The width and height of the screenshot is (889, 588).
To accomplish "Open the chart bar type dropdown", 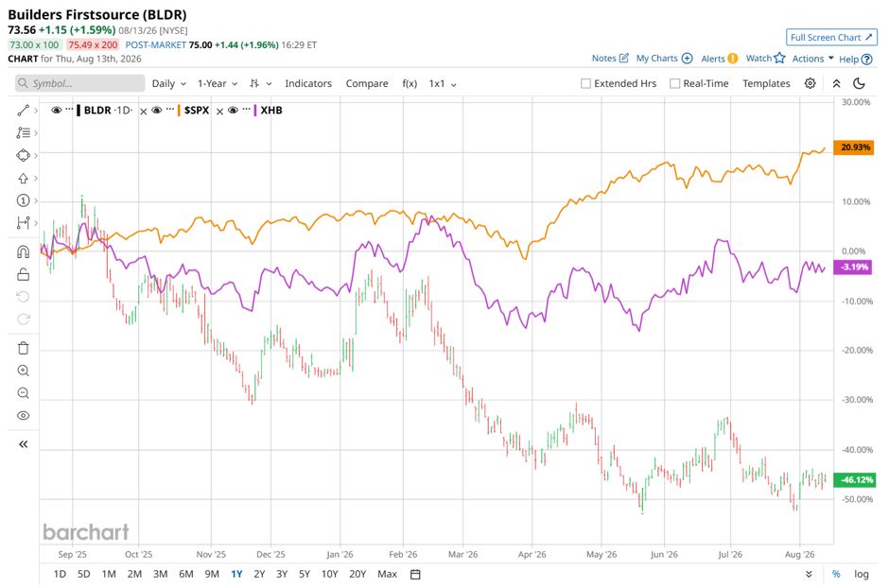I will 260,84.
